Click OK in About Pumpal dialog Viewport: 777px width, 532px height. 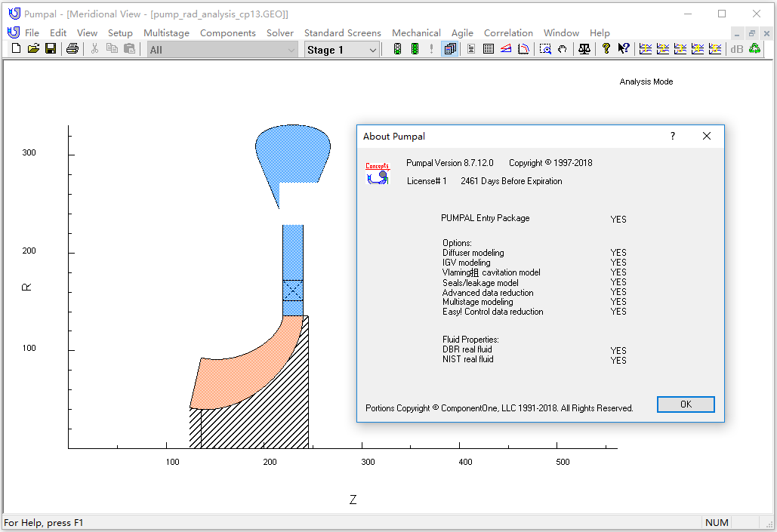coord(686,404)
